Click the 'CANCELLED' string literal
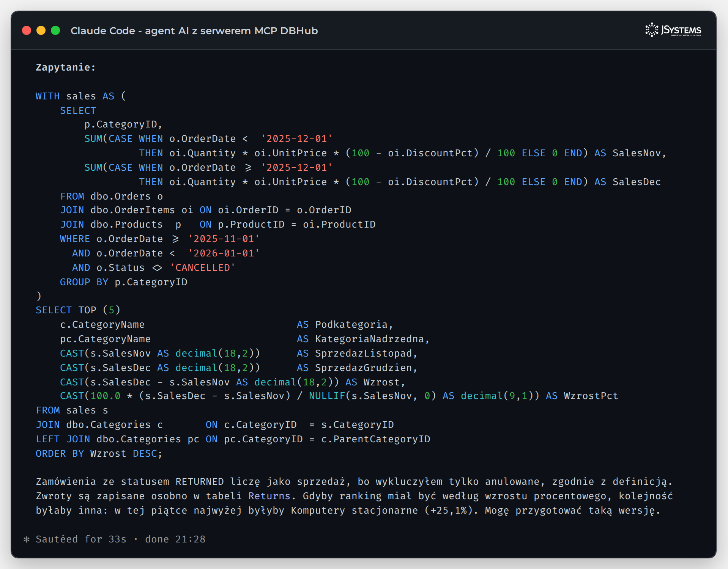Image resolution: width=728 pixels, height=569 pixels. click(203, 267)
